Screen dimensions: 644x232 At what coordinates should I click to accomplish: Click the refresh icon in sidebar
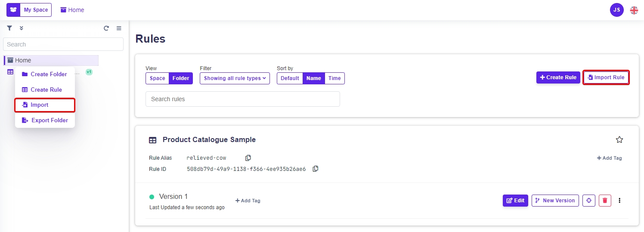pyautogui.click(x=106, y=28)
